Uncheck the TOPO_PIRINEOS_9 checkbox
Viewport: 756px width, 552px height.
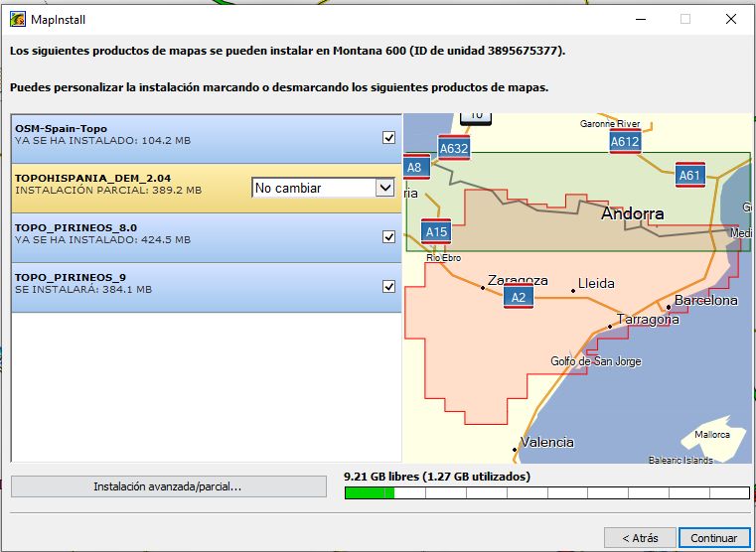coord(388,287)
